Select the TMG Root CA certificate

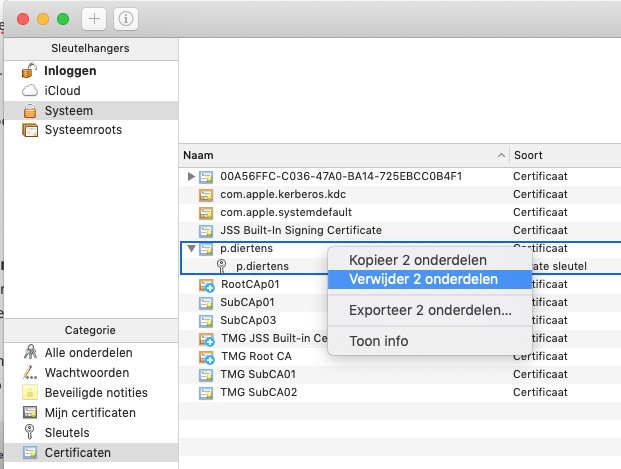256,357
